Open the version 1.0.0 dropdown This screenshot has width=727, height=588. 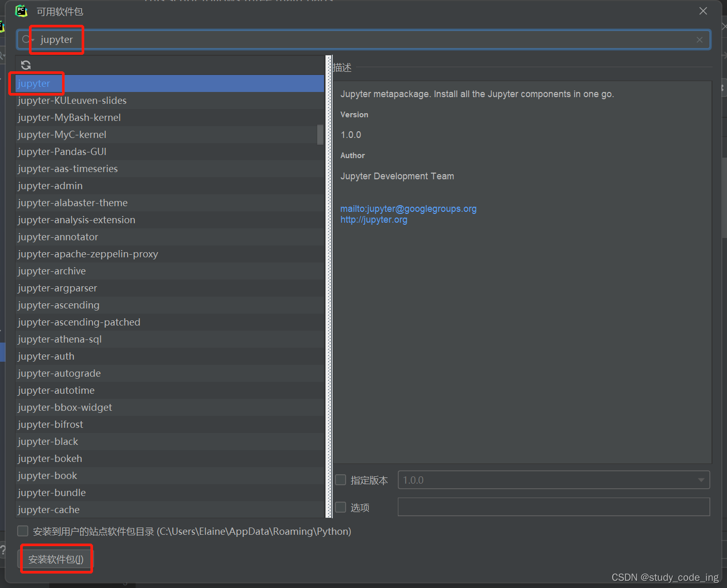pos(554,480)
